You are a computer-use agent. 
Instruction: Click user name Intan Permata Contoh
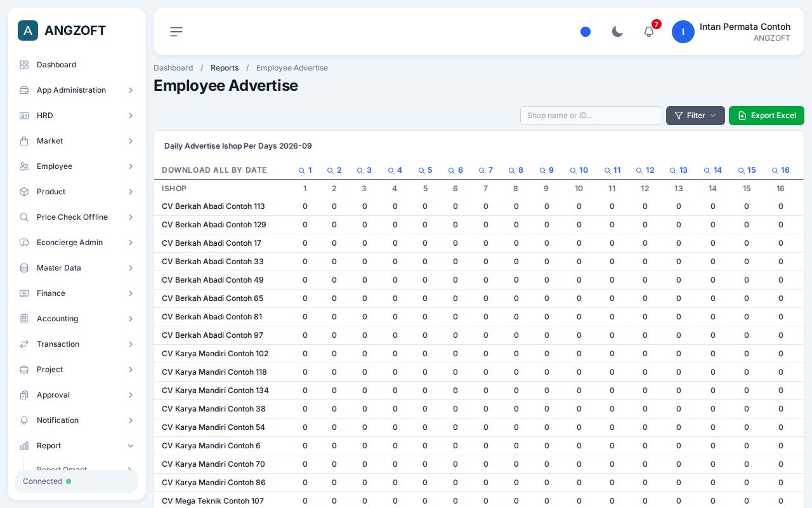(745, 27)
